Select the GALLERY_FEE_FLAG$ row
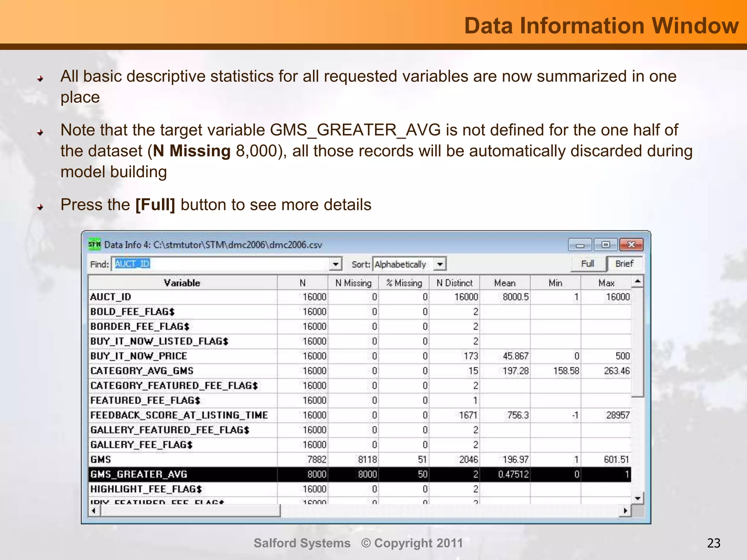This screenshot has height=560, width=747. 360,445
